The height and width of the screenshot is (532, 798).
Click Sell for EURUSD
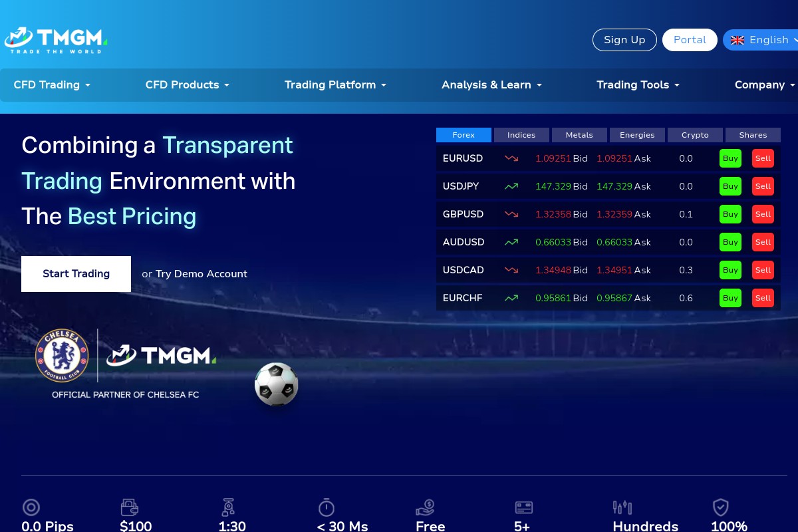pos(763,158)
